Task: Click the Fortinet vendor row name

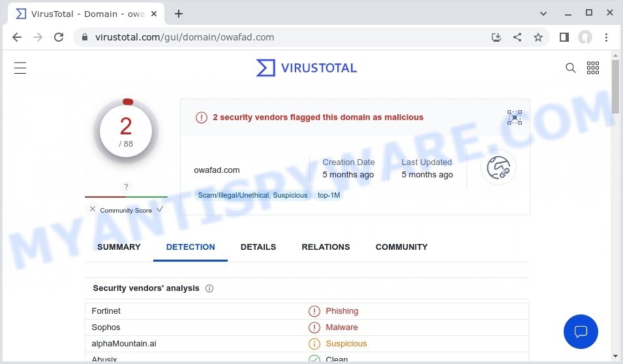Action: pos(106,311)
